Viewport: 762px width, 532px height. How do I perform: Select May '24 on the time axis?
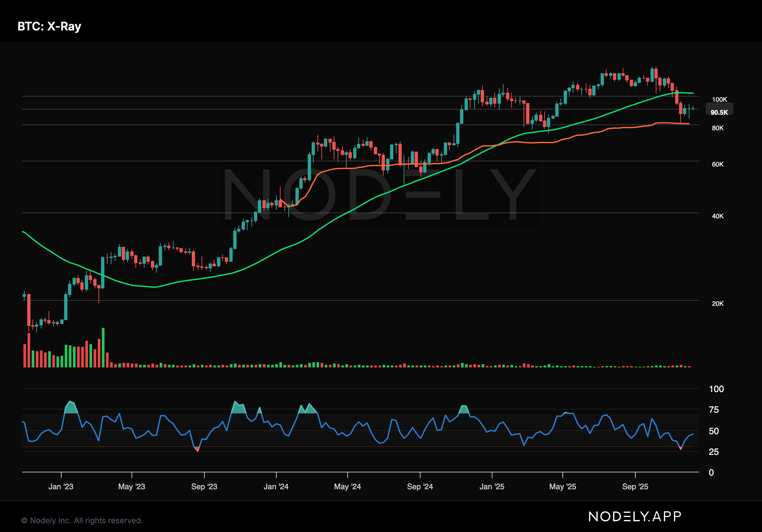[x=348, y=487]
